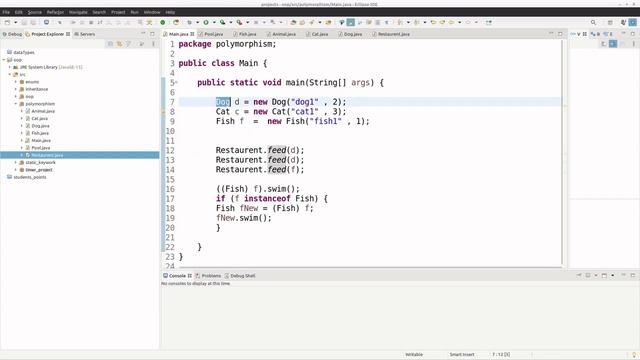
Task: Open the Help menu
Action: tap(170, 12)
